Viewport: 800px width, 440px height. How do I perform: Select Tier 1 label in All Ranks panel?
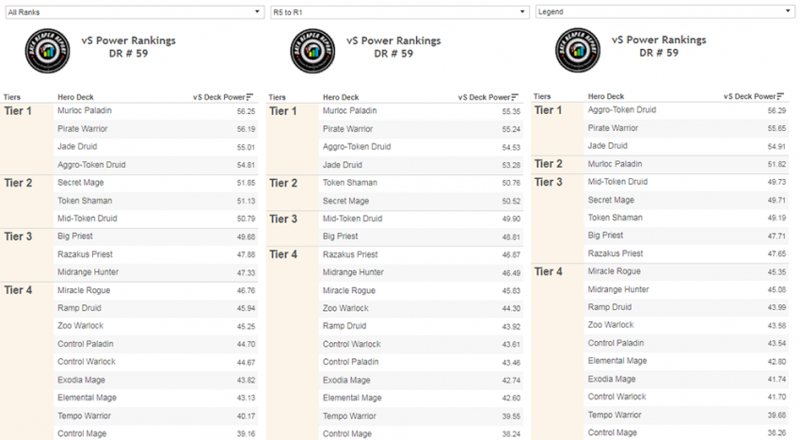pyautogui.click(x=18, y=111)
